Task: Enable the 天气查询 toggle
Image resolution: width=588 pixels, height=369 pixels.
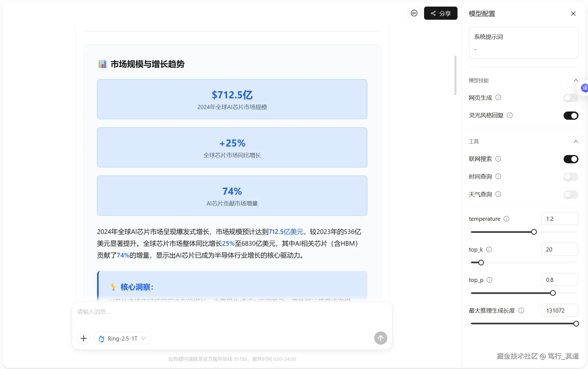Action: coord(571,194)
